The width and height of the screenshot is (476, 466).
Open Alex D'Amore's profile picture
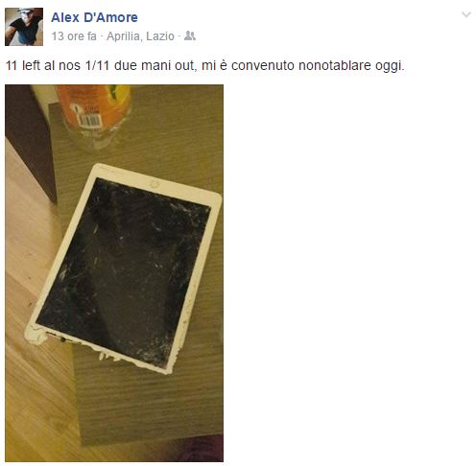[x=24, y=27]
